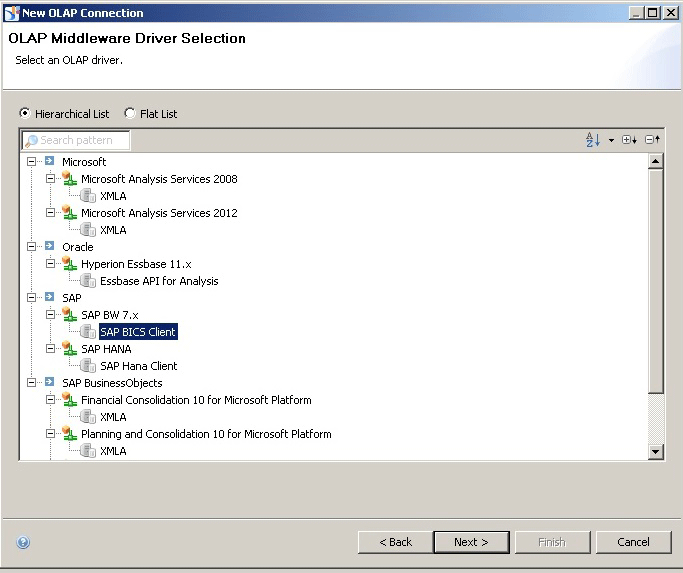Collapse the SAP BusinessObjects vendor node
Screen dimensions: 683x573
click(x=31, y=383)
